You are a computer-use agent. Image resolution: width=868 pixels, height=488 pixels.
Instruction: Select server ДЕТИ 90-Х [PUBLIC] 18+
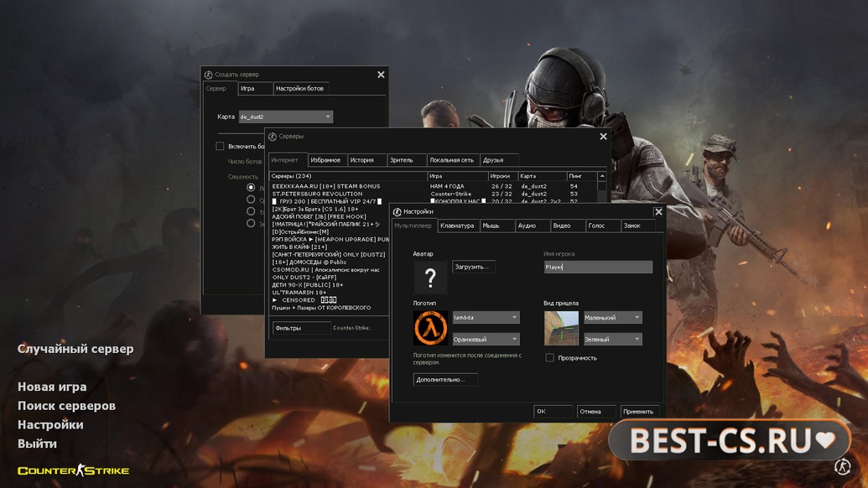click(330, 285)
